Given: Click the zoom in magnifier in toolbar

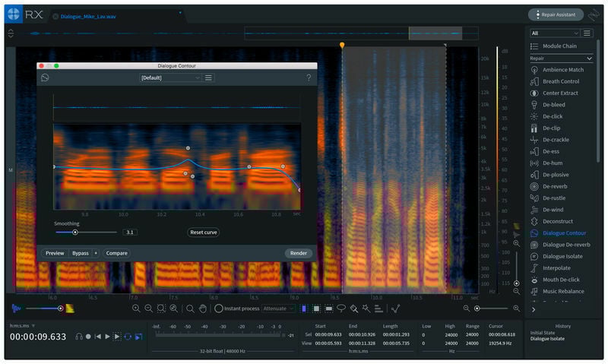Looking at the screenshot, I should coord(136,309).
